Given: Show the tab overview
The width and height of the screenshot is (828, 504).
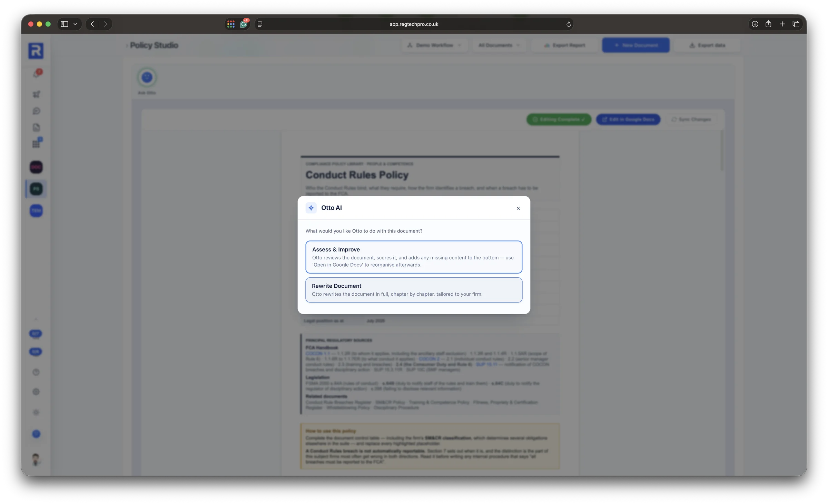Looking at the screenshot, I should point(796,24).
